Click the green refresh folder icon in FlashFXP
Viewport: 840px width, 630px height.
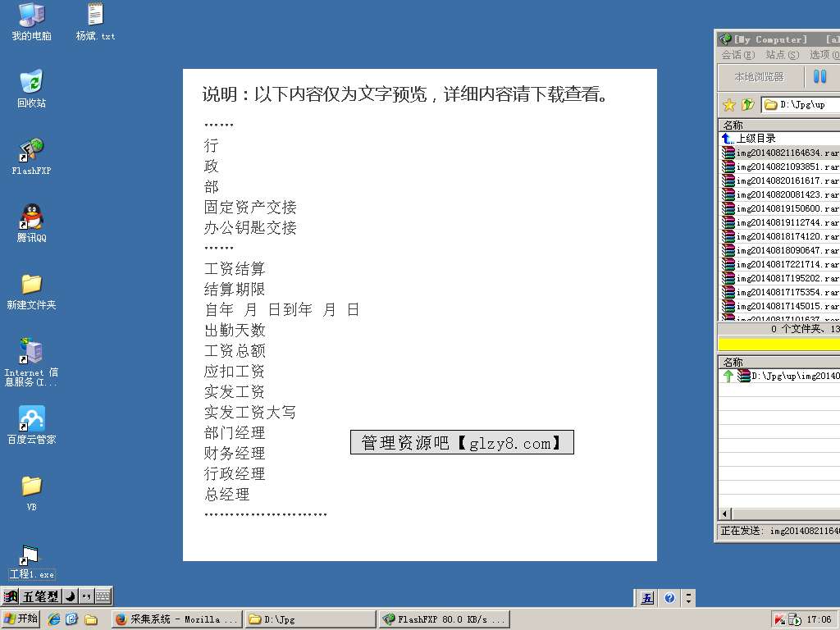[x=748, y=104]
